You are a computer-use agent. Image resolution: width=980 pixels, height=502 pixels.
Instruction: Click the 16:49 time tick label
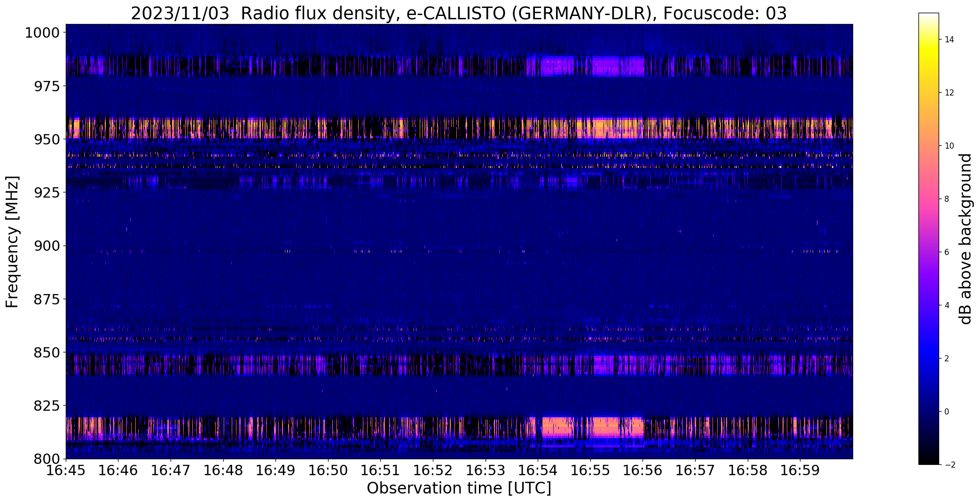click(x=276, y=470)
